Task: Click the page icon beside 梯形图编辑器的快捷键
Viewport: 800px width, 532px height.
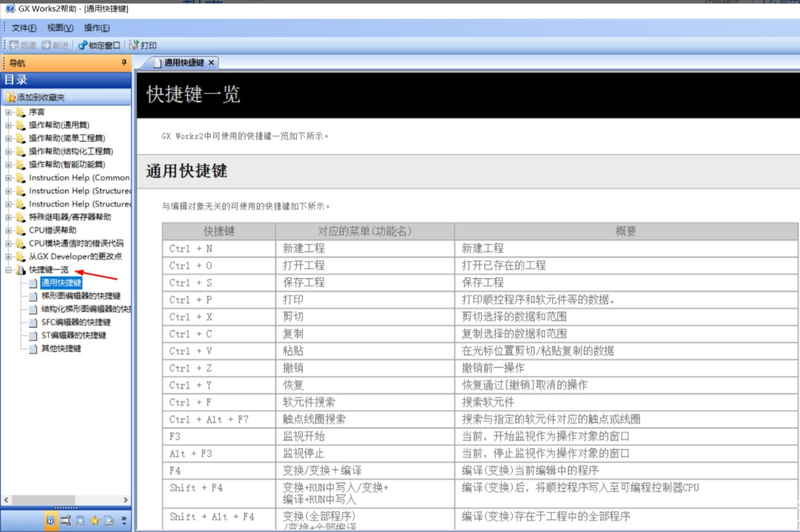Action: 33,296
